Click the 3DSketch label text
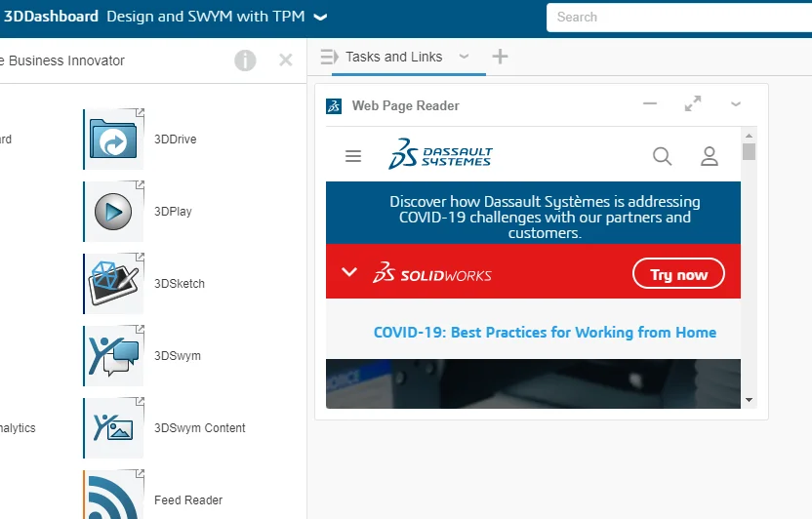This screenshot has width=812, height=519. click(x=180, y=284)
